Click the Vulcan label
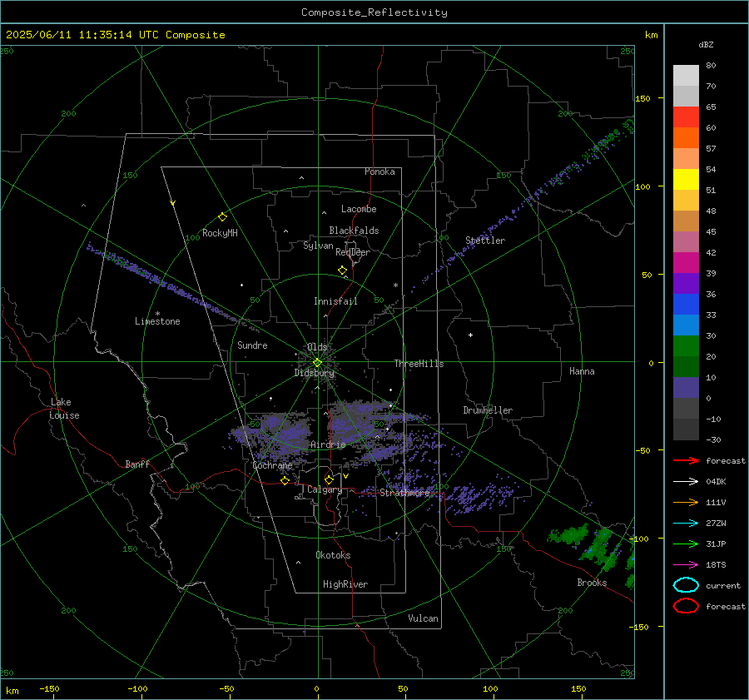Viewport: 749px width, 700px height. (423, 618)
